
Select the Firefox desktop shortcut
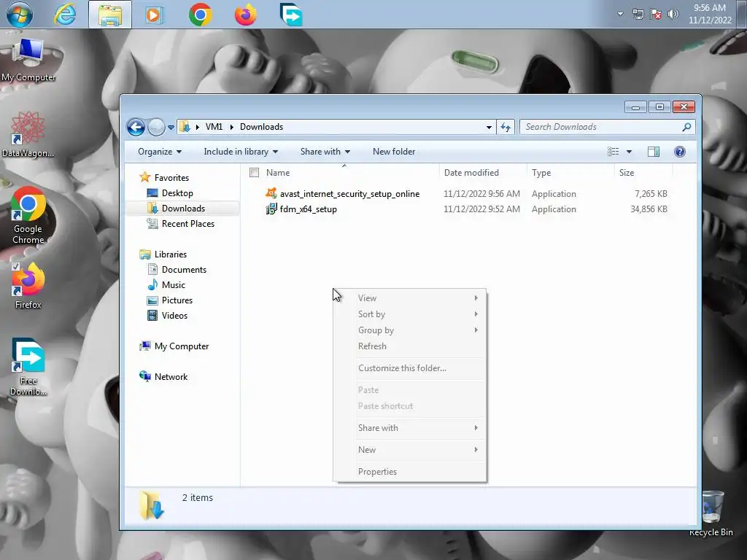pos(28,286)
